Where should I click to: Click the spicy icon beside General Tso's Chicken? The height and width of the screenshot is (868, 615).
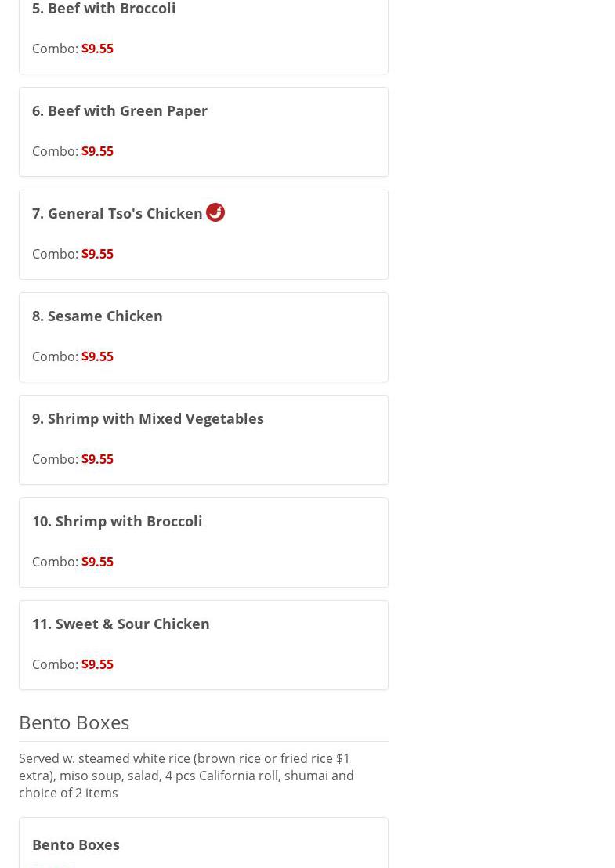[x=215, y=212]
